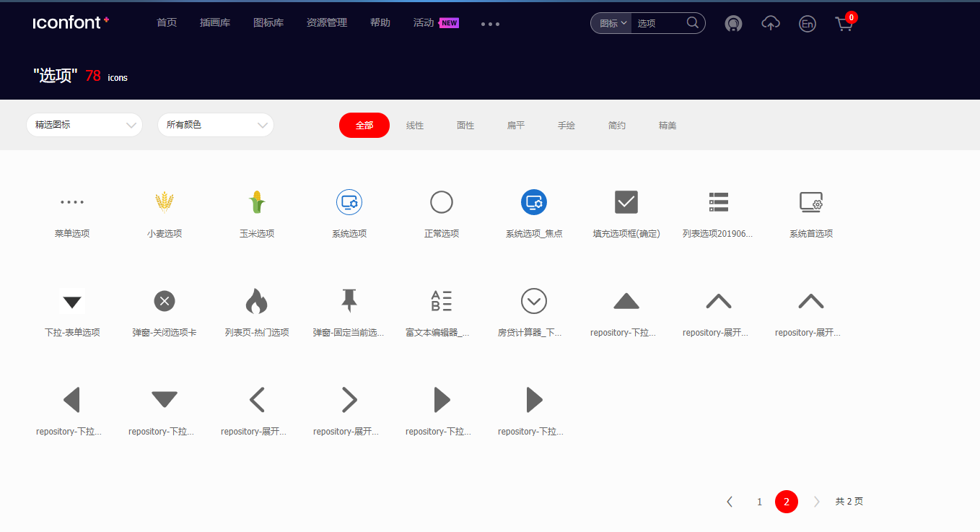Select the repository left-pointing filled triangle icon

(72, 400)
